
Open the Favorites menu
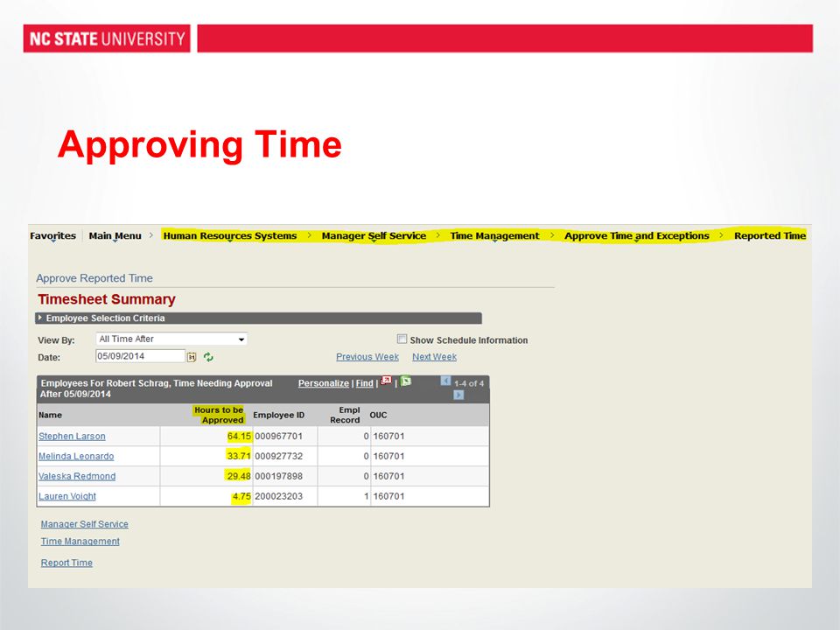(53, 235)
